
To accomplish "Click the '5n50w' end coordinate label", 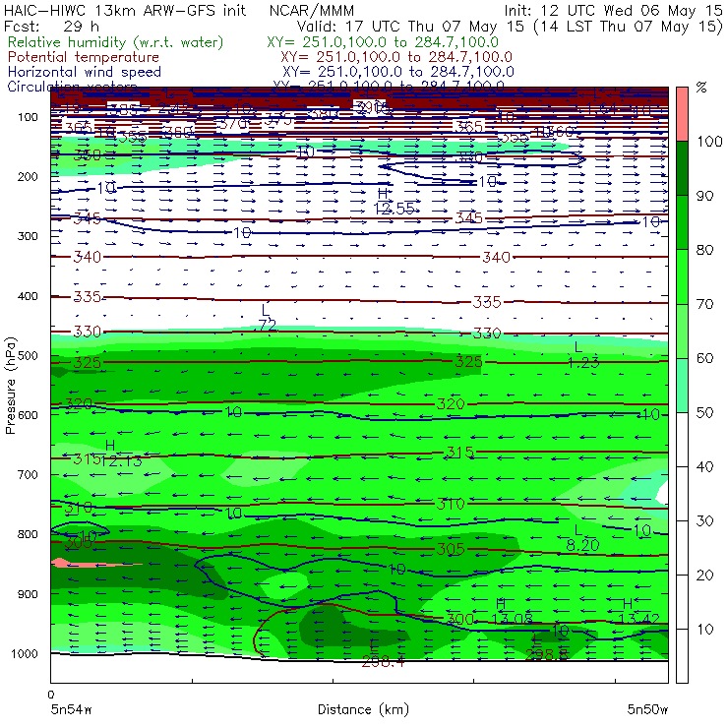I will click(x=647, y=709).
